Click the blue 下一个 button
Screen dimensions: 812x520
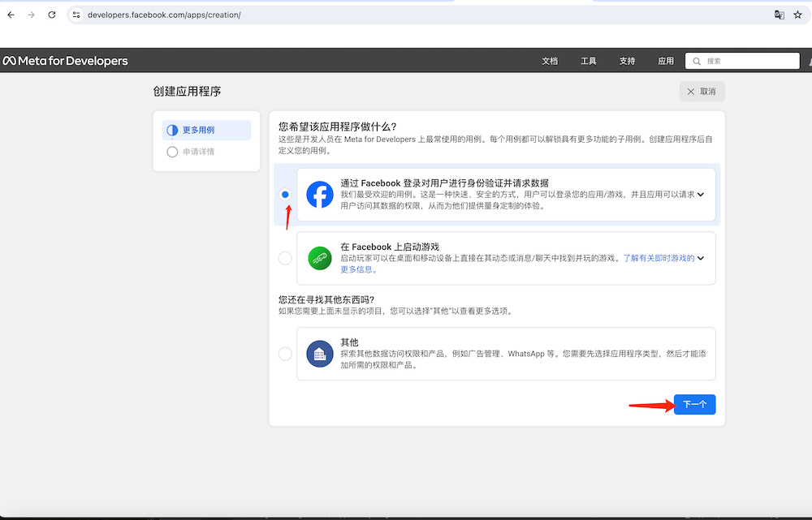point(694,405)
